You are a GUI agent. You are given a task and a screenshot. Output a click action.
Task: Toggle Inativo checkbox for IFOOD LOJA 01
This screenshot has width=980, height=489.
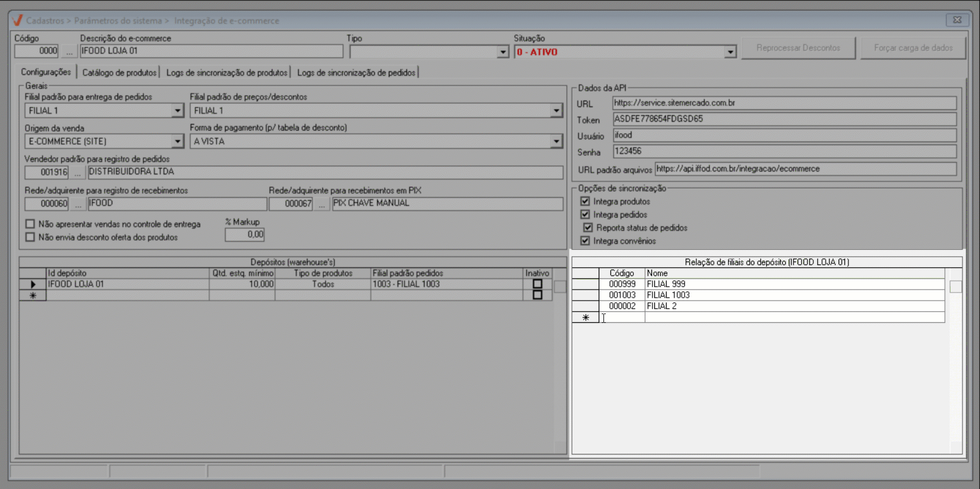(x=537, y=284)
